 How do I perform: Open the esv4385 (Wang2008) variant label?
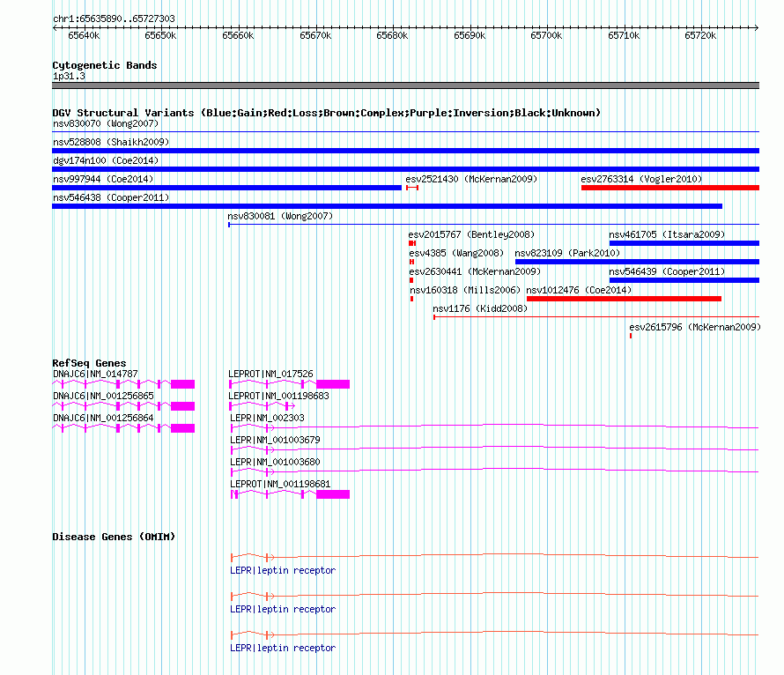[x=456, y=253]
